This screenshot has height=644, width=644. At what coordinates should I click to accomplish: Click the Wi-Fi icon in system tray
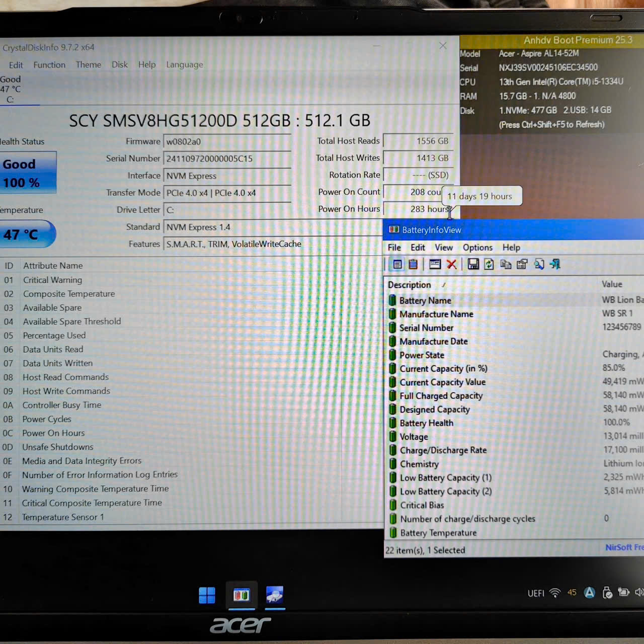tap(555, 593)
